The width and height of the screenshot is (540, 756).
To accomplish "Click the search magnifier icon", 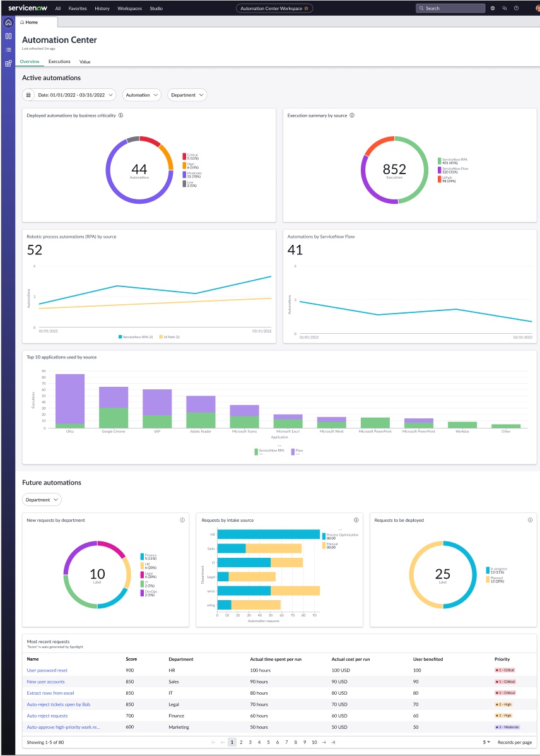I will click(x=421, y=8).
